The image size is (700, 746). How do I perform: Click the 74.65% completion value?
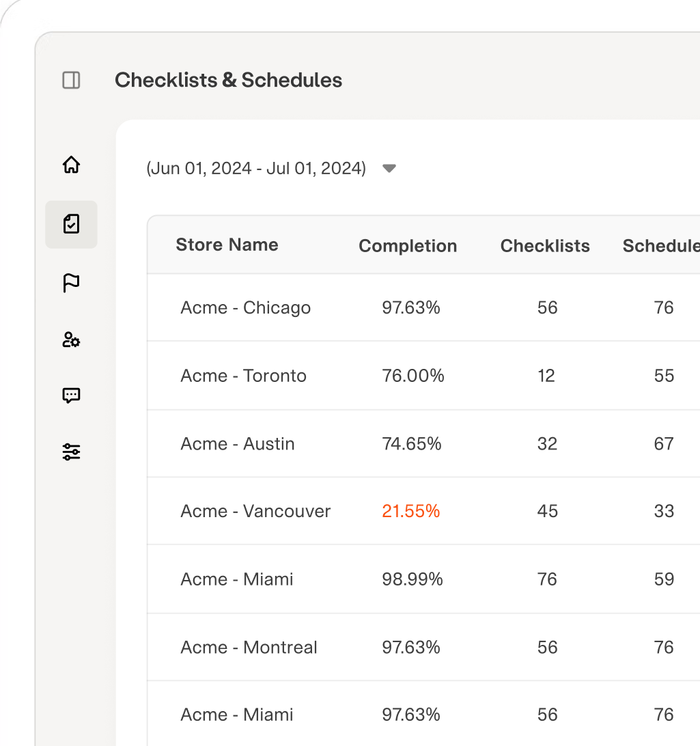point(411,444)
